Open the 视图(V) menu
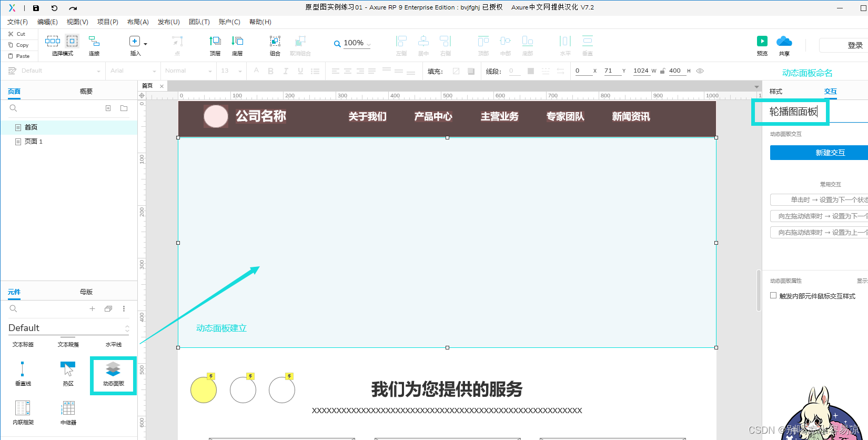 click(x=77, y=22)
